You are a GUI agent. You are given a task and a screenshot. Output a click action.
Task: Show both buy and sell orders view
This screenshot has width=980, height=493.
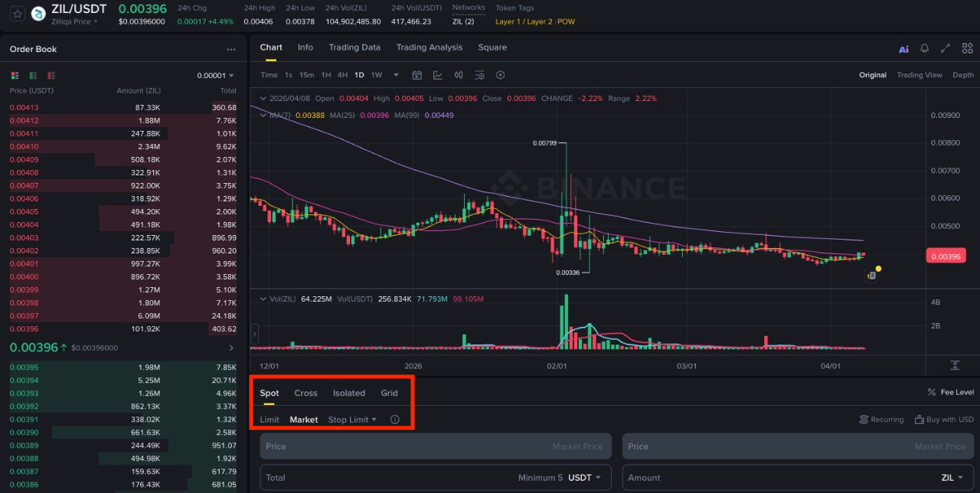(15, 76)
